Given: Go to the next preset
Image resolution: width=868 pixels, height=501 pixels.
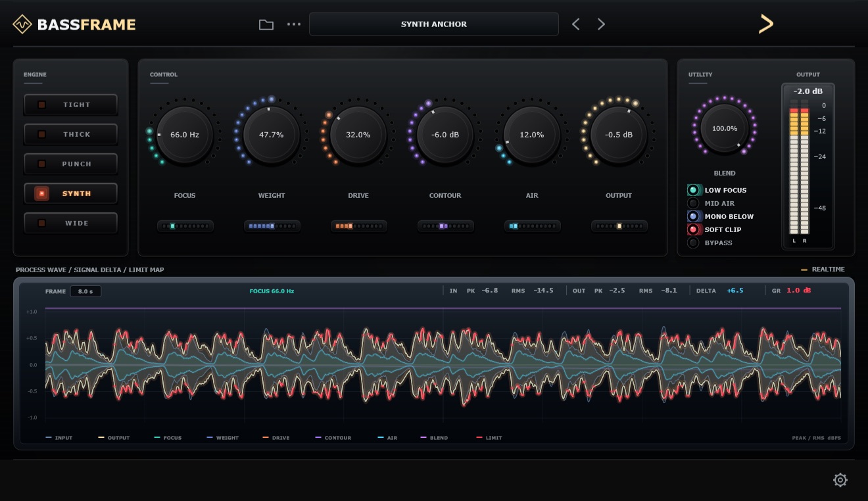Looking at the screenshot, I should [x=601, y=24].
